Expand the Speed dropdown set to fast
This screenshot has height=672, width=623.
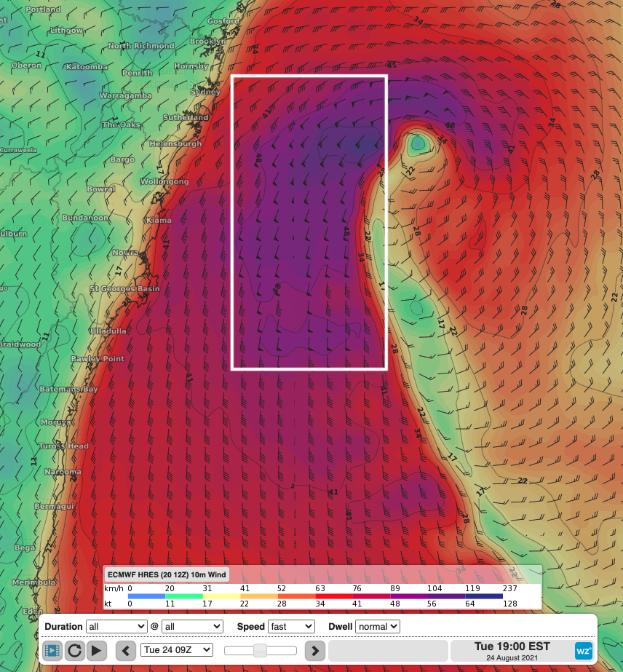tap(291, 626)
